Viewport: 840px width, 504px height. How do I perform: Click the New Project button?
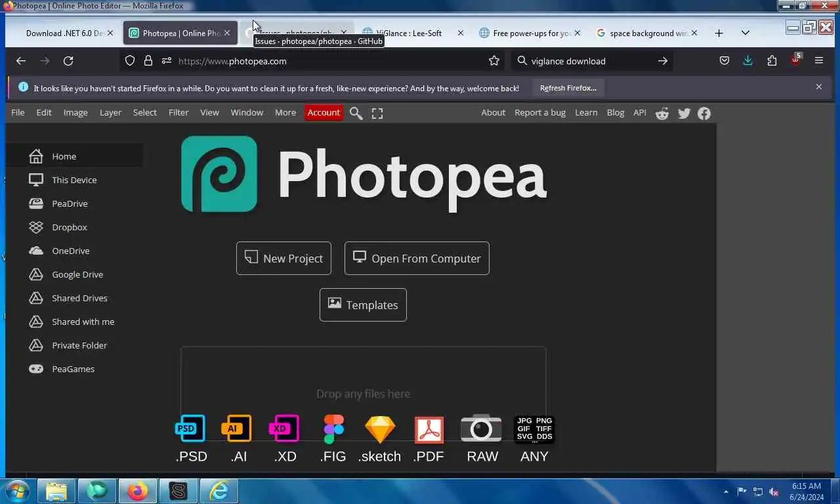(283, 258)
